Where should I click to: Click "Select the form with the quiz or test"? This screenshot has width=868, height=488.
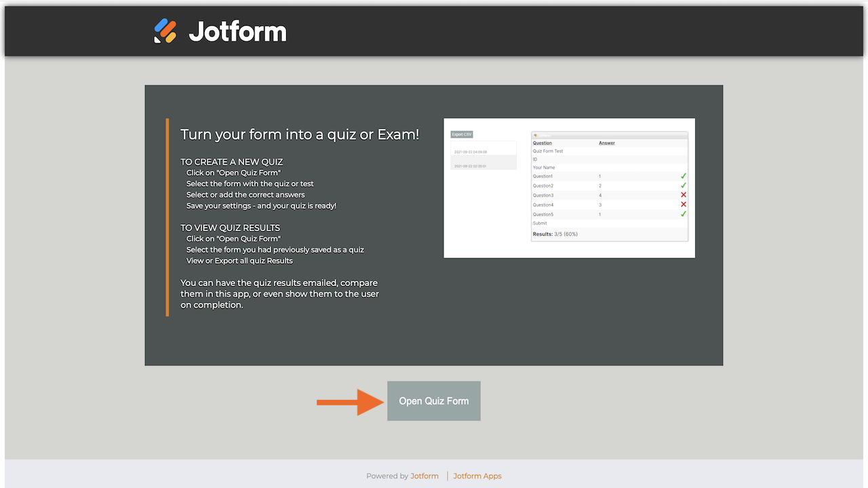pos(250,184)
